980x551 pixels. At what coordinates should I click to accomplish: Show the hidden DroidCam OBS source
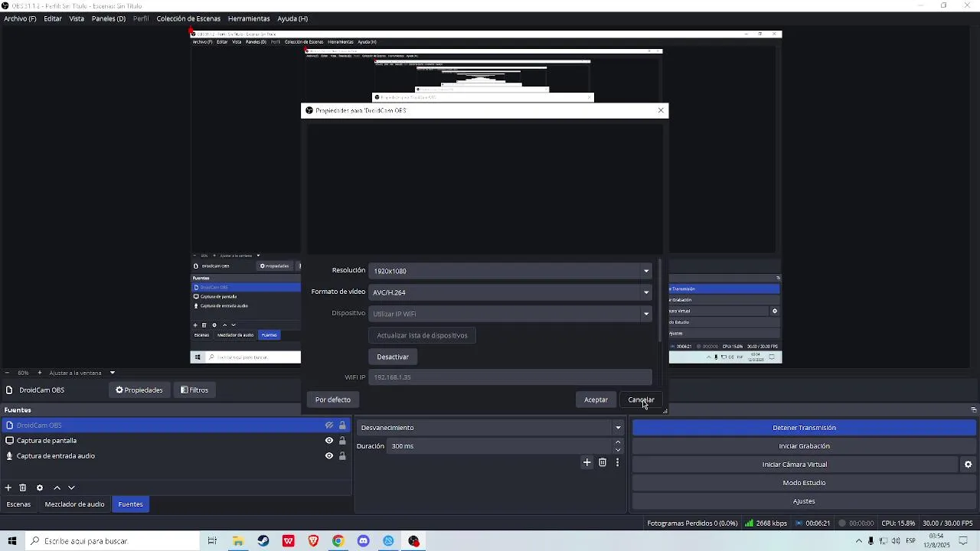pos(329,425)
